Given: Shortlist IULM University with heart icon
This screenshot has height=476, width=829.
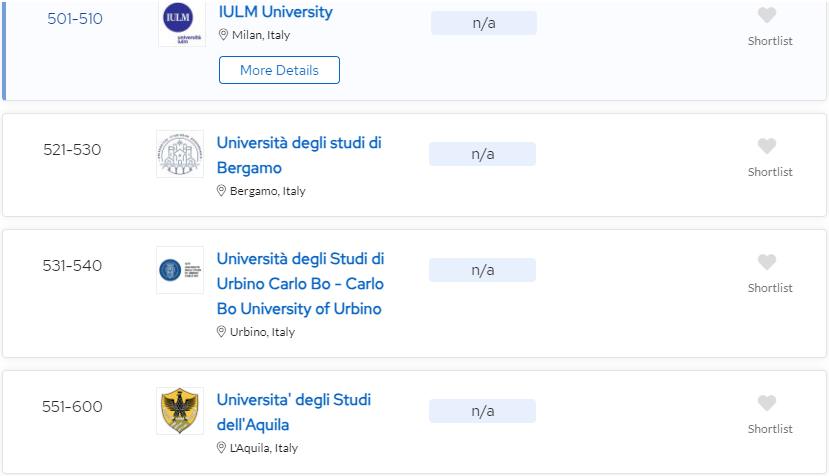Looking at the screenshot, I should coord(767,15).
